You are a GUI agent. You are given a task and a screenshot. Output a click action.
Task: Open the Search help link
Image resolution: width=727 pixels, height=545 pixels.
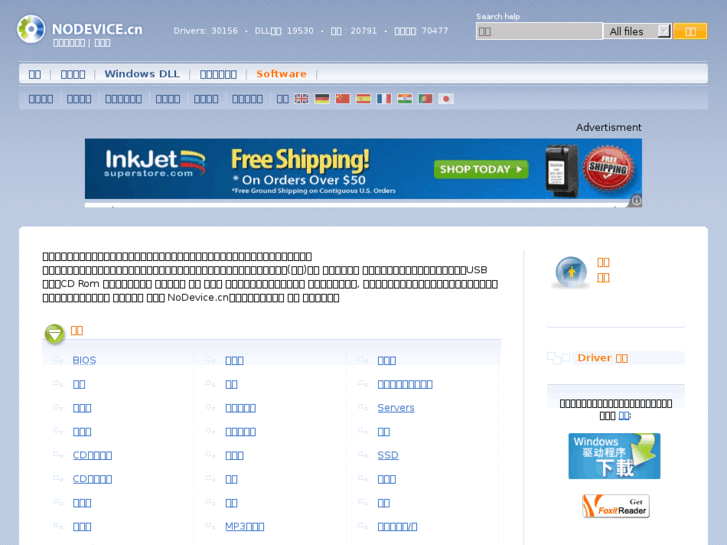point(497,16)
